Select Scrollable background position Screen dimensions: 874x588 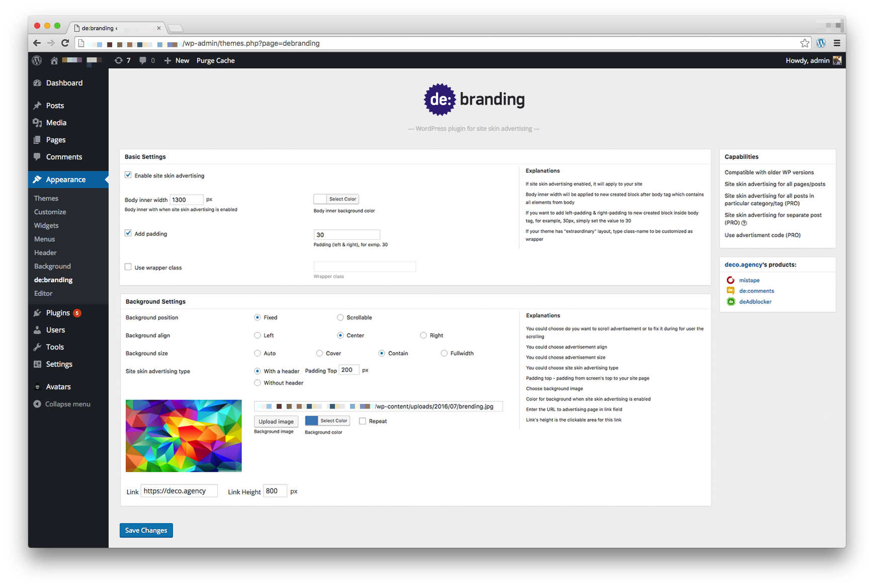(x=340, y=317)
